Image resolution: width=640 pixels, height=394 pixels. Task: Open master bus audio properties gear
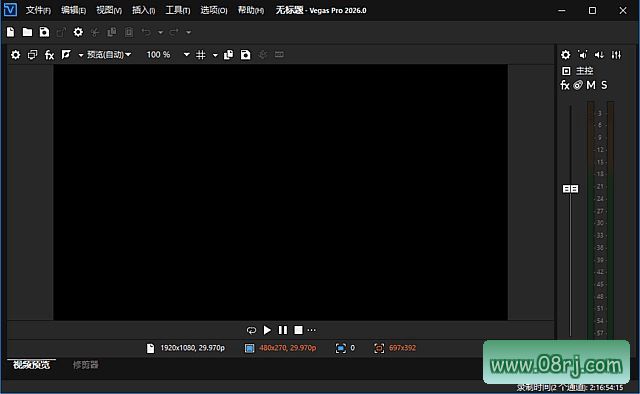click(566, 55)
